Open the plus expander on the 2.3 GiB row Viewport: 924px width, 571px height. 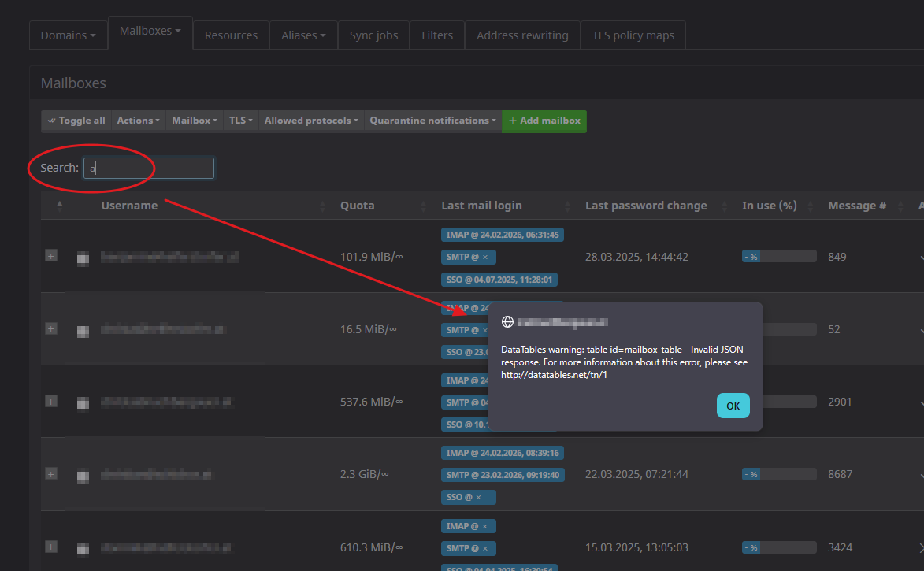[51, 474]
